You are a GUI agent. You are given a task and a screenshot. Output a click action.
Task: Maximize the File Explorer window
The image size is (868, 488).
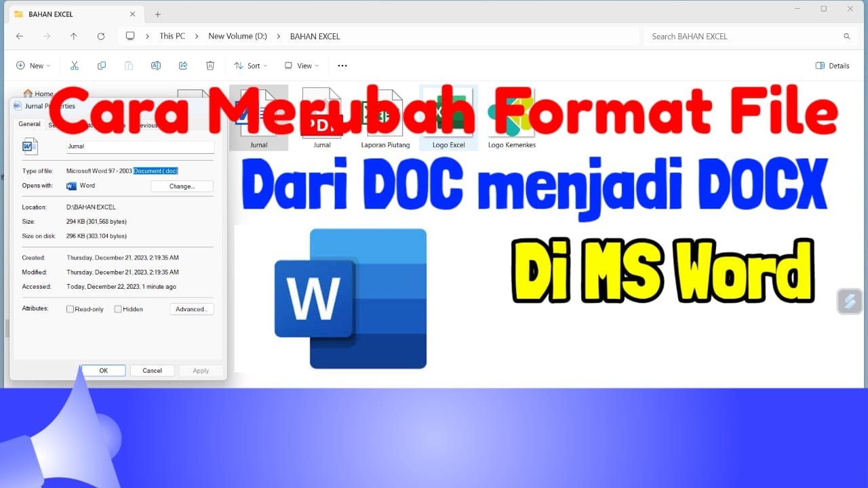(x=824, y=9)
